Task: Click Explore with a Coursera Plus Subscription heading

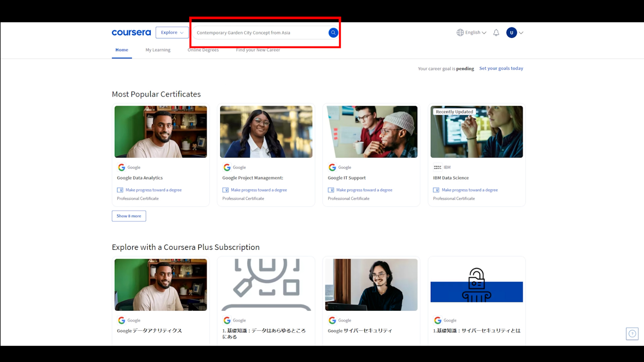Action: [x=186, y=247]
